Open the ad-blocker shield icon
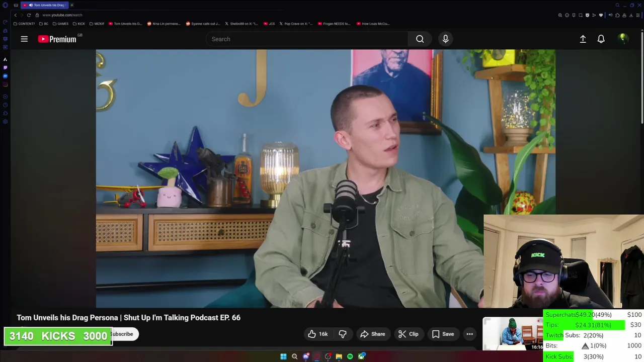Screen dimensions: 644x362 point(587,15)
